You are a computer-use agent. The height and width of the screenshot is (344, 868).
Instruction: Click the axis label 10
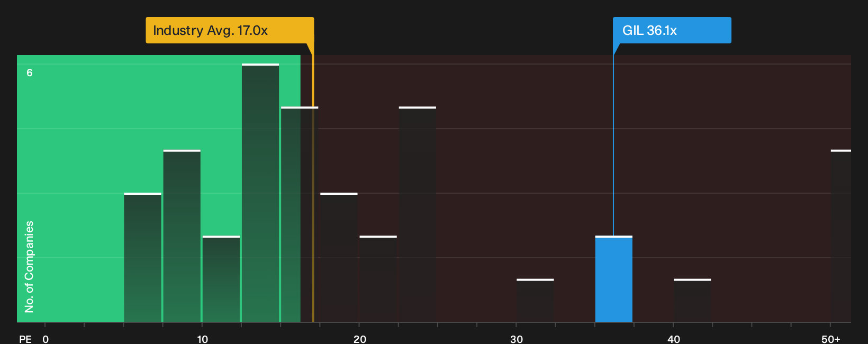202,339
